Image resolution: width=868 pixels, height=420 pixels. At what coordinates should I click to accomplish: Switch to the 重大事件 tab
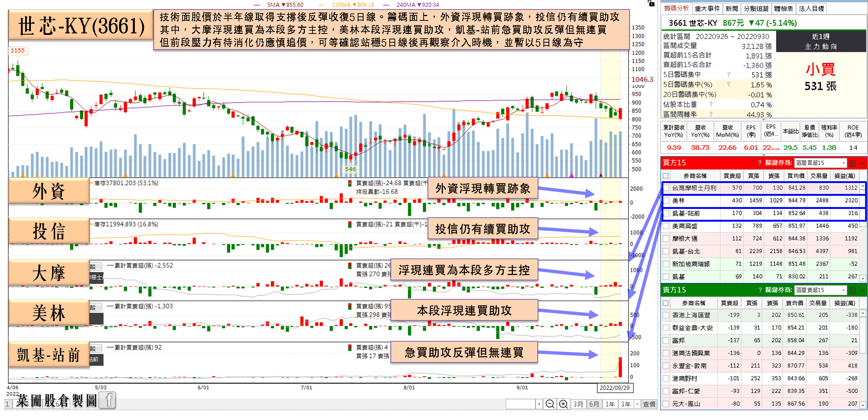tap(707, 8)
